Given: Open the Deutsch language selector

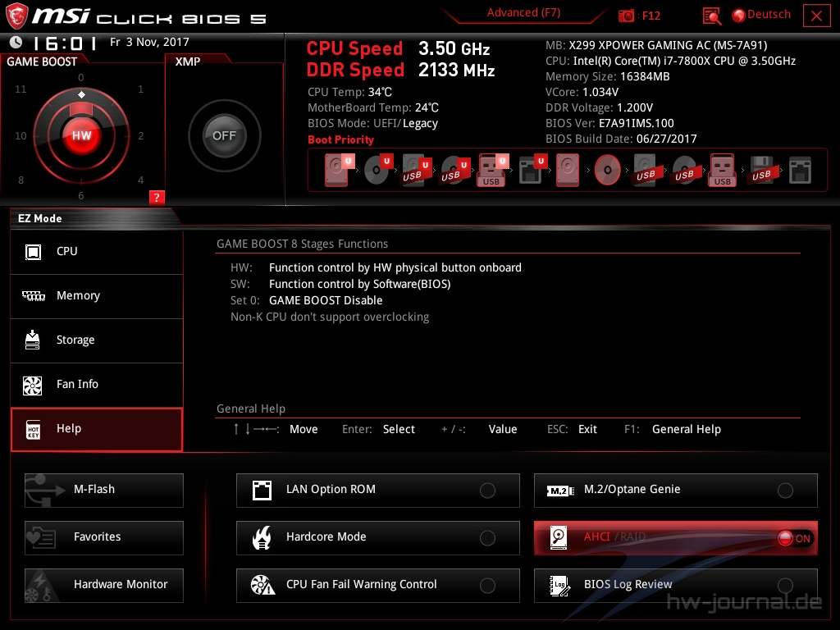Looking at the screenshot, I should click(x=761, y=15).
